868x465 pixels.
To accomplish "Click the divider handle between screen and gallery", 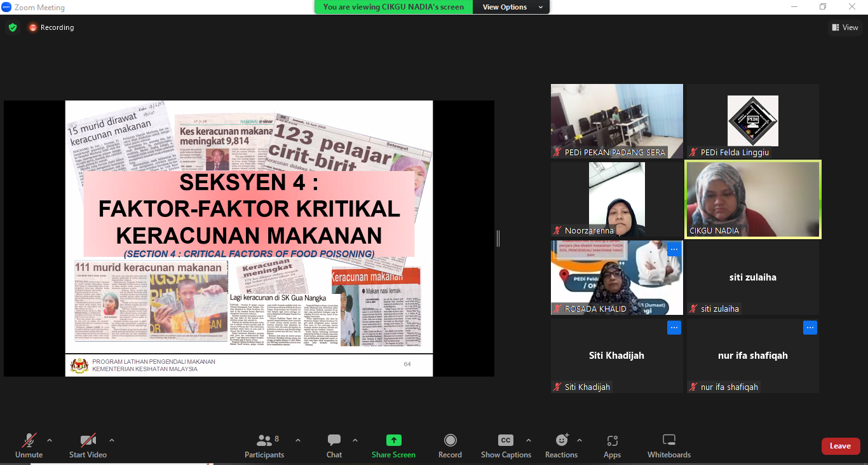I will (x=498, y=239).
